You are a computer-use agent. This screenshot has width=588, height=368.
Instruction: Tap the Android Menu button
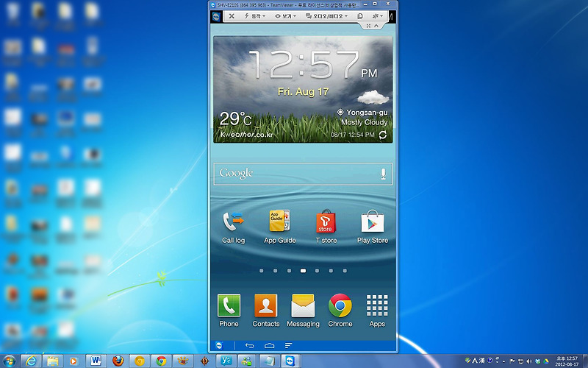tap(288, 345)
